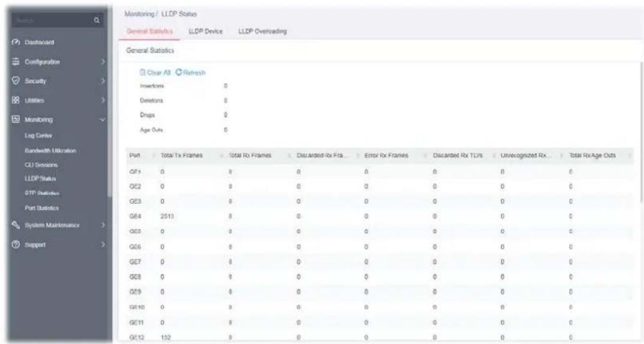
Task: Click the Monitoring / LLDP Status breadcrumb
Action: (x=161, y=14)
